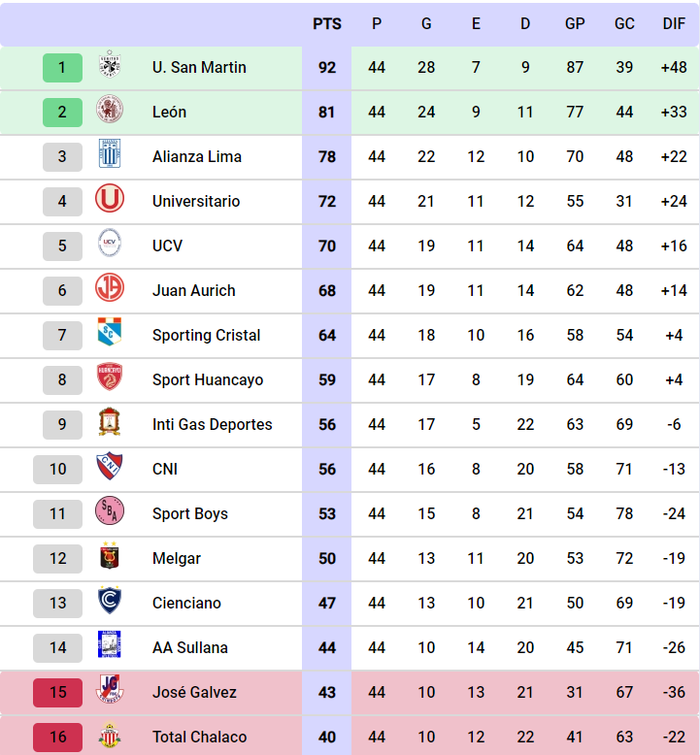Click the CNI shield logo

point(110,466)
